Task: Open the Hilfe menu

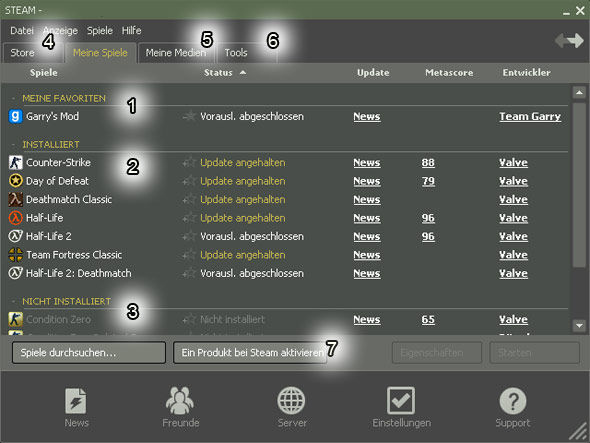Action: click(131, 30)
